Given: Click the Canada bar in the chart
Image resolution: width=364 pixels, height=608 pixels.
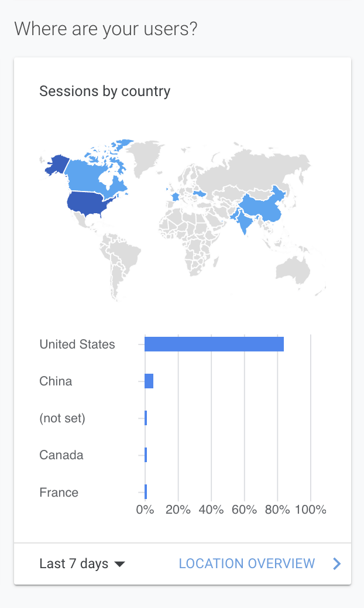Looking at the screenshot, I should pyautogui.click(x=146, y=455).
